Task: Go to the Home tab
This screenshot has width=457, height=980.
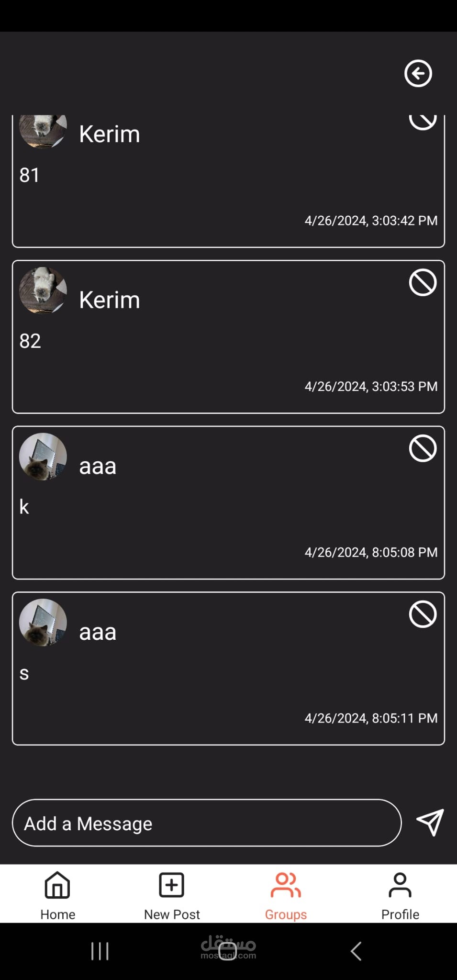Action: click(57, 896)
